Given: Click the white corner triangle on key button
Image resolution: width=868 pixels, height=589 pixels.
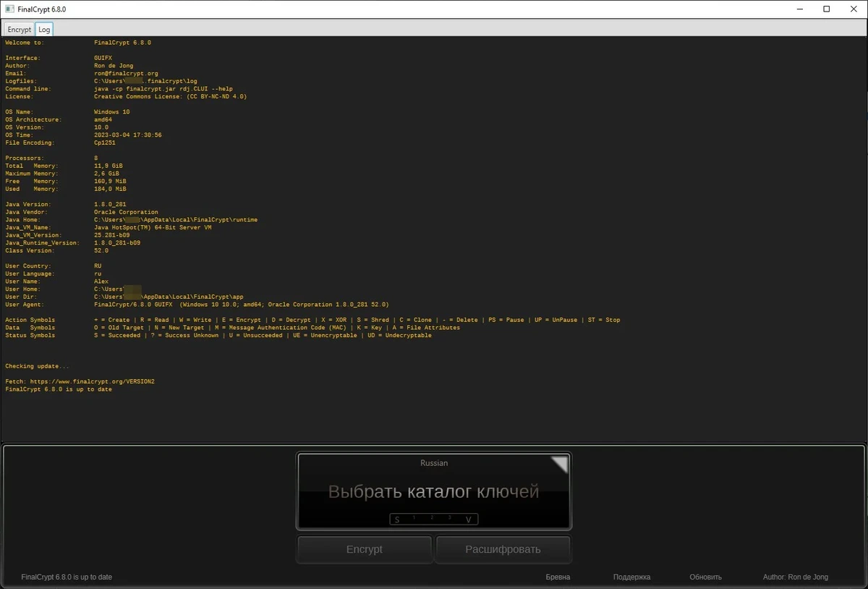Looking at the screenshot, I should [x=559, y=465].
